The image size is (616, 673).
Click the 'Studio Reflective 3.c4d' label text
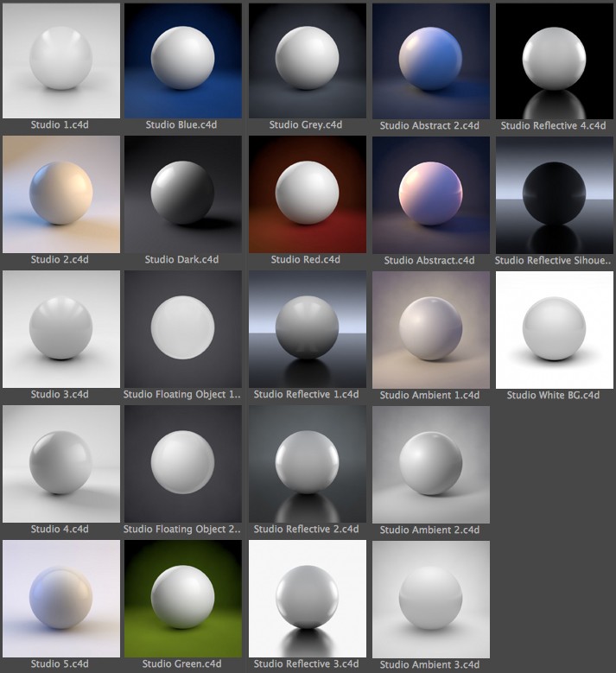[x=306, y=664]
